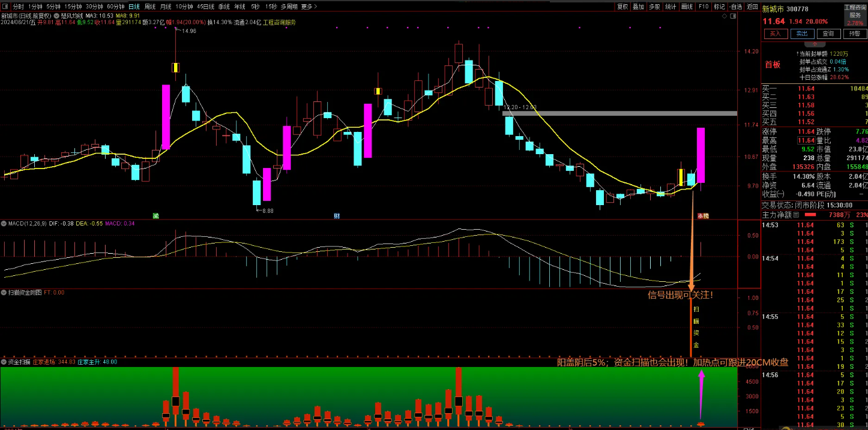Toggle 复权 price adjustment
Viewport: 868px width, 430px height.
pyautogui.click(x=622, y=7)
